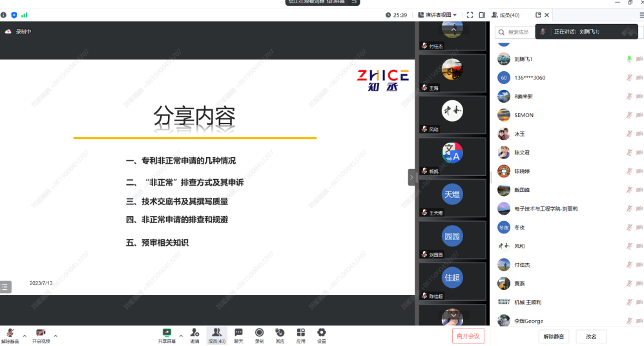Viewport: 644px width, 346px height.
Task: Turn on camera with 开启视频
Action: pos(41,334)
